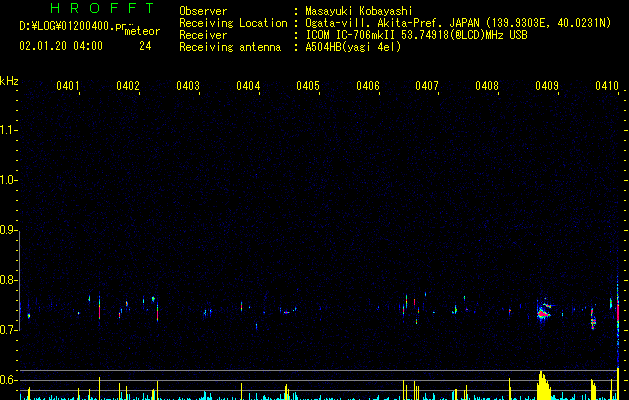Click the 0410 time marker

607,86
